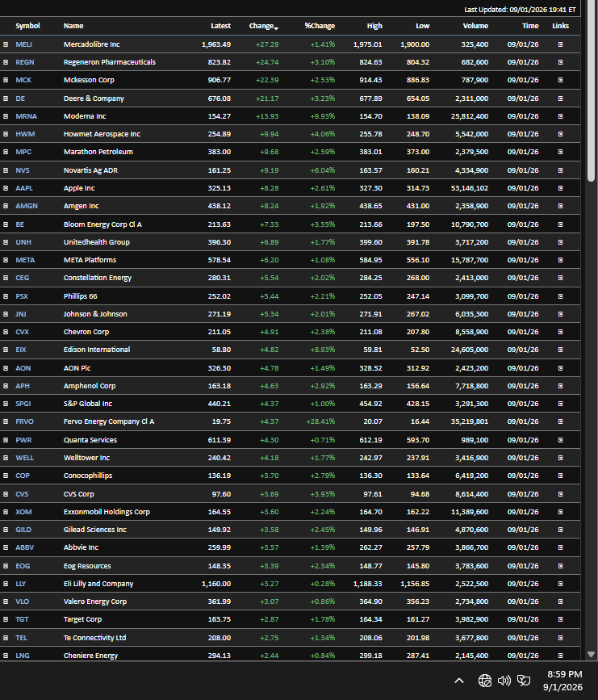Open links icon for Howmet Aerospace
Screen dimensions: 598x700
[561, 134]
